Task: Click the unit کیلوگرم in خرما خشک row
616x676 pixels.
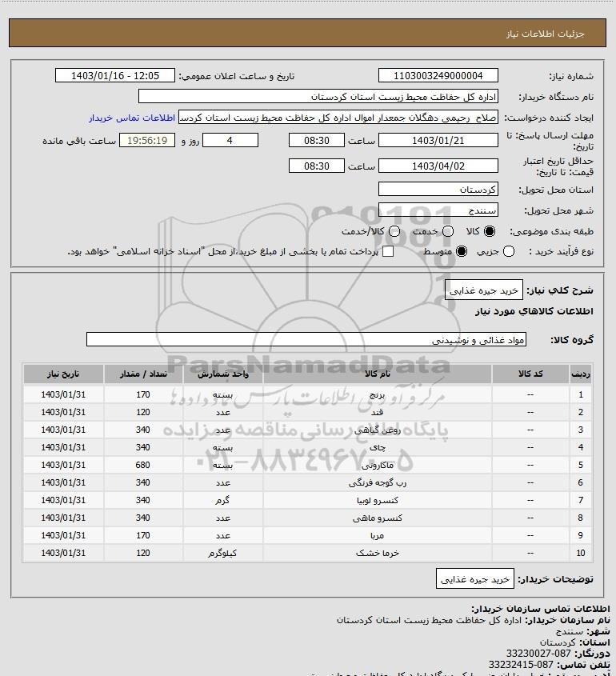Action: tap(222, 553)
